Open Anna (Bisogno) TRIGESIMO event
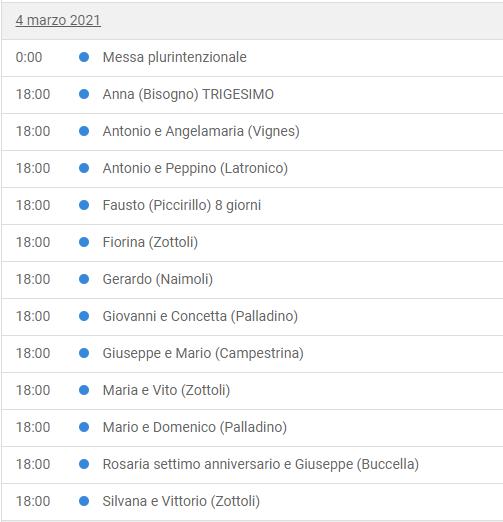 [188, 94]
